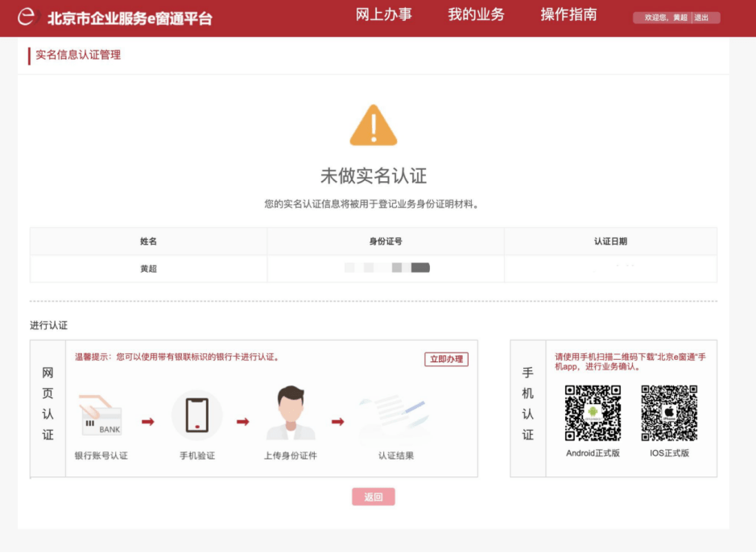756x553 pixels.
Task: Click the 身份证号 column header
Action: (x=386, y=241)
